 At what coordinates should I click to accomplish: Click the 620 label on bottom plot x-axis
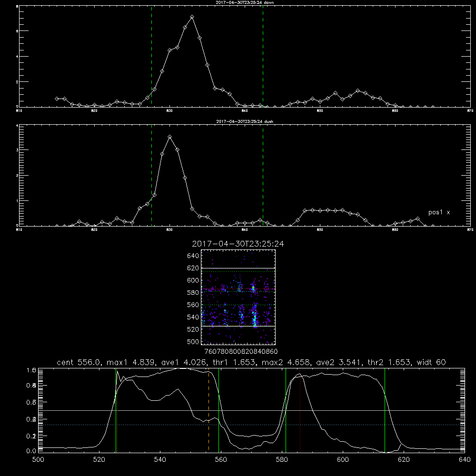tap(404, 460)
